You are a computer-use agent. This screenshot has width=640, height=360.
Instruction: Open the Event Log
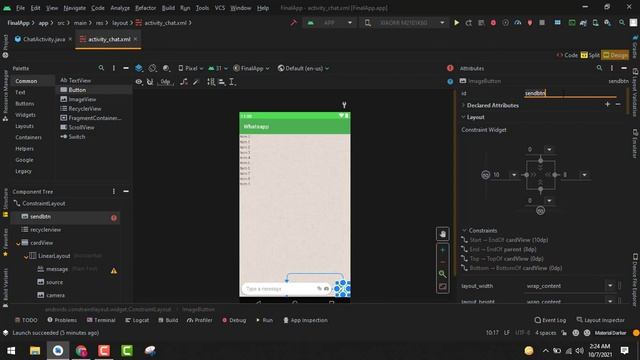(x=550, y=320)
